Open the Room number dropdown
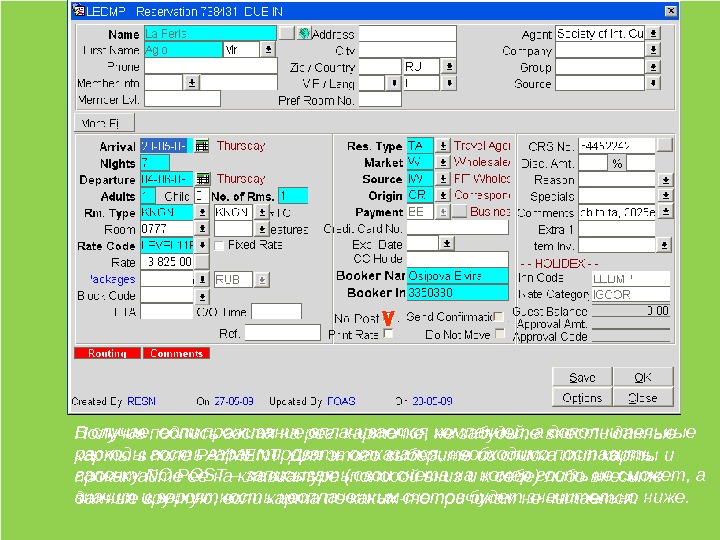The image size is (720, 540). (x=202, y=228)
